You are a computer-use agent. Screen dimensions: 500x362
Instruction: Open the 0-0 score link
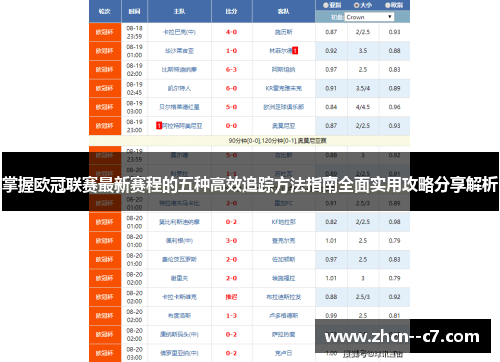[x=231, y=126]
